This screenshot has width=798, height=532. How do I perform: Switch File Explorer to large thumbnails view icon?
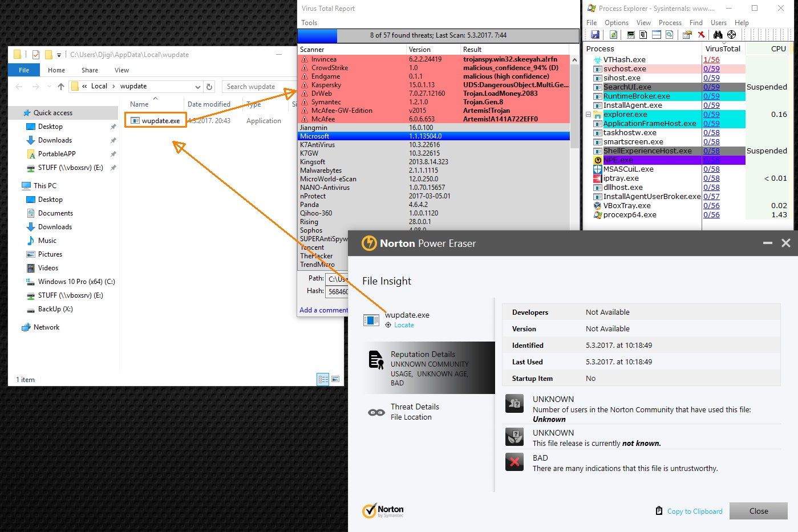point(335,379)
